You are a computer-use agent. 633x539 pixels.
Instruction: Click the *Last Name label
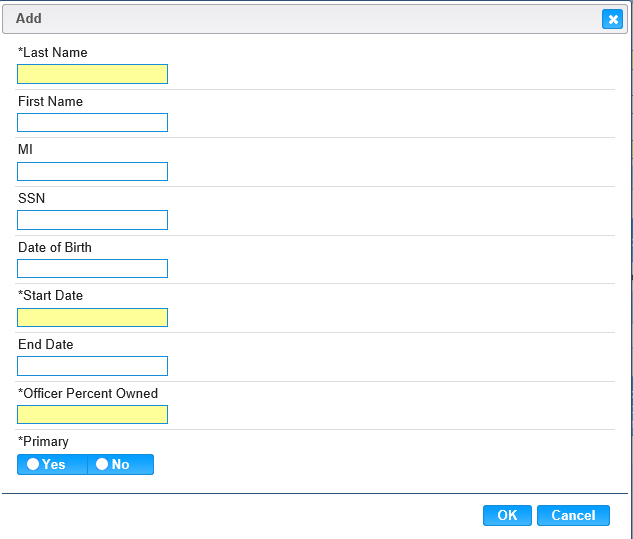(53, 52)
